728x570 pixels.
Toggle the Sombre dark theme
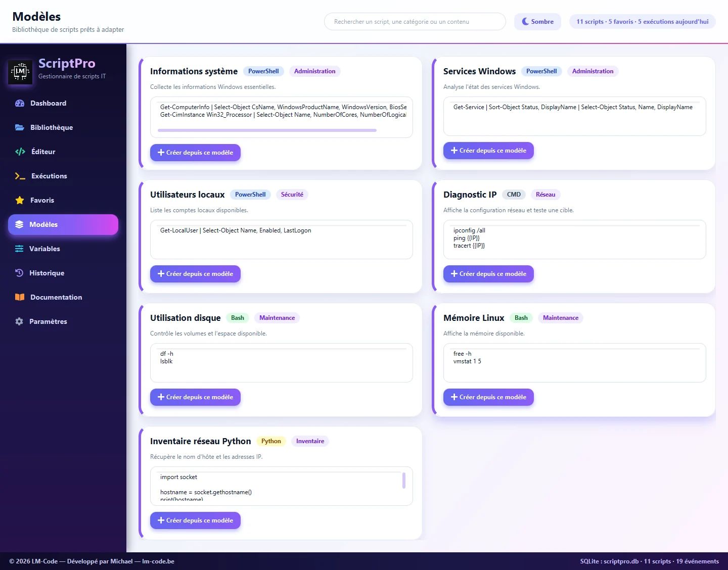[537, 22]
